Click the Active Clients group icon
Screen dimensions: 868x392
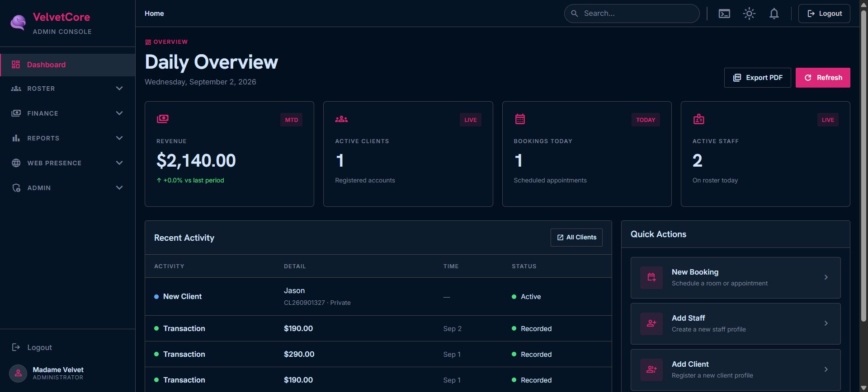point(341,119)
